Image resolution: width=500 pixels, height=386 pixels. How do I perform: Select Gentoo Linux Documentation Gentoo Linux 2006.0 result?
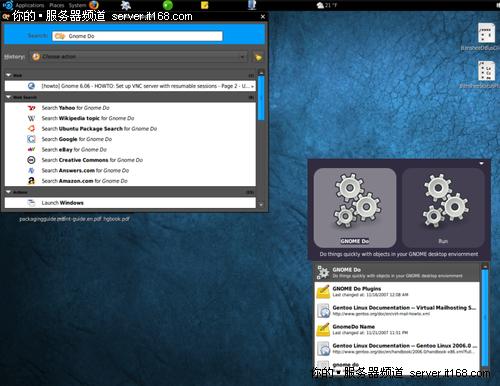[x=397, y=348]
